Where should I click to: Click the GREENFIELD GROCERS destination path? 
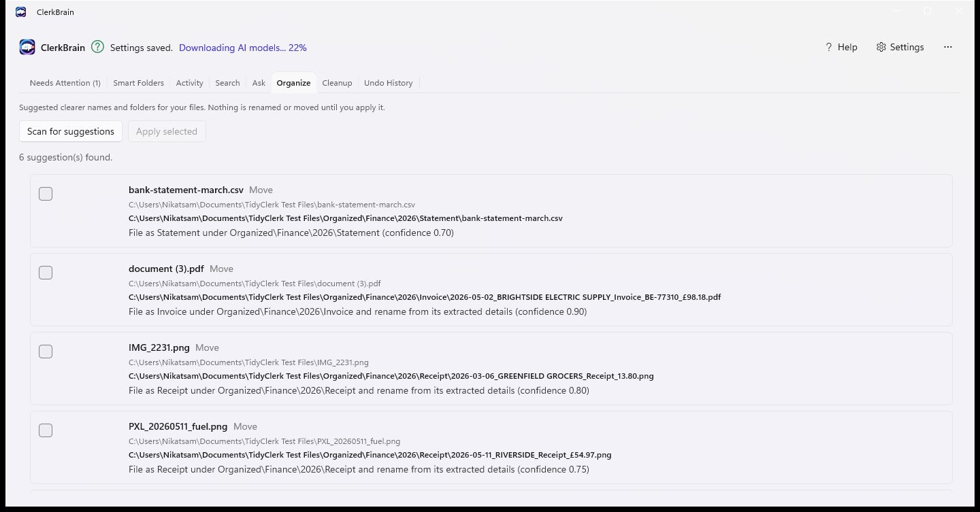391,376
